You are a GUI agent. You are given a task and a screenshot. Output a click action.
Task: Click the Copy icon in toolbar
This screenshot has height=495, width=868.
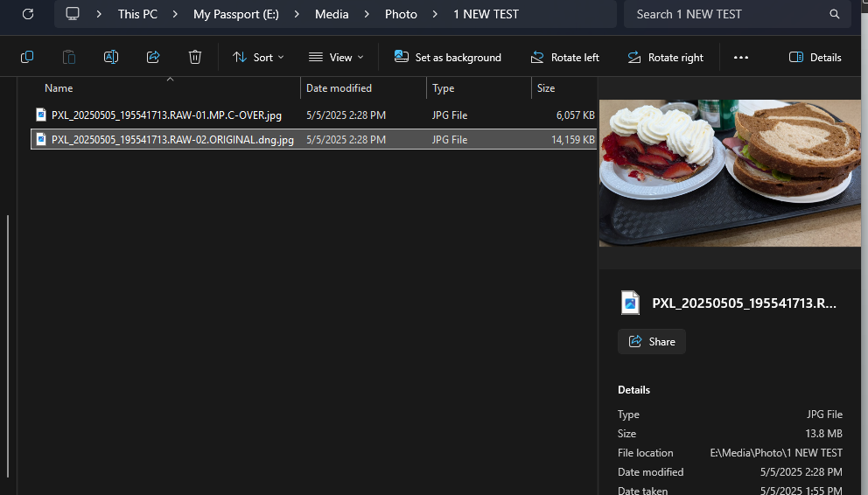tap(26, 57)
